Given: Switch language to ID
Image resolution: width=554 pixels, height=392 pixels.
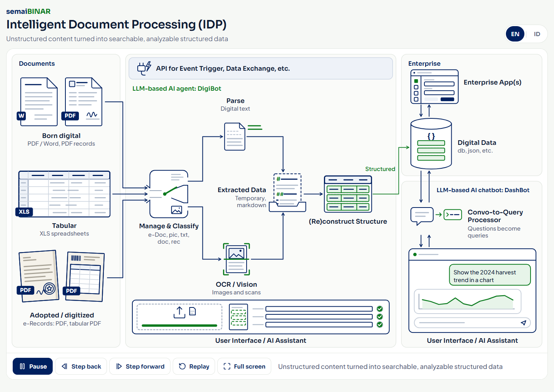Looking at the screenshot, I should click(x=537, y=34).
